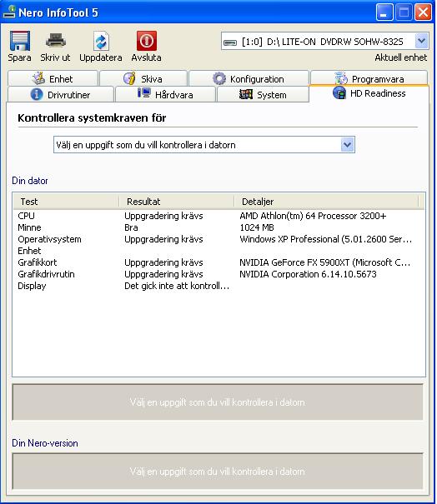Click the Skriv ut label
This screenshot has width=437, height=504.
point(55,57)
